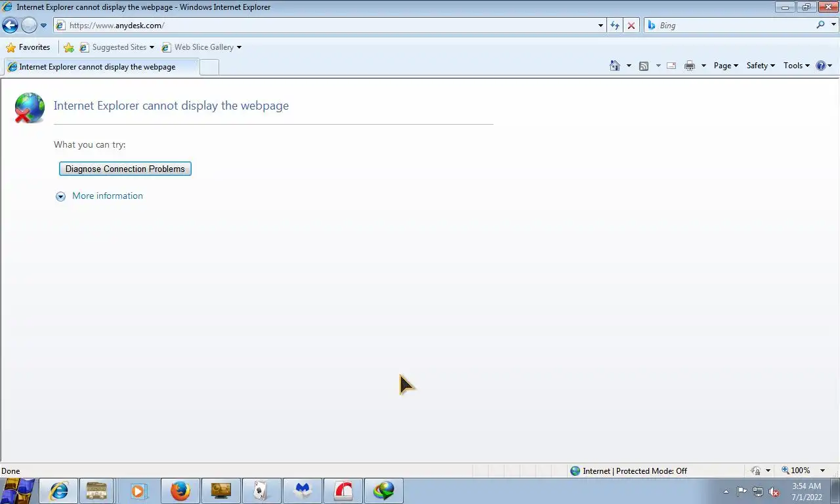The height and width of the screenshot is (504, 840).
Task: Open the Favorites center
Action: click(28, 47)
